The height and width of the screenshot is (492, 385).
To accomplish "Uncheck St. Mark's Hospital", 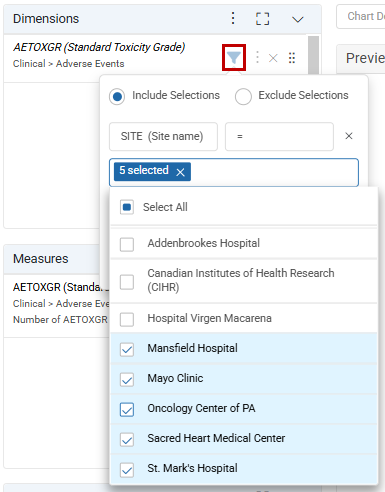I will pos(127,470).
